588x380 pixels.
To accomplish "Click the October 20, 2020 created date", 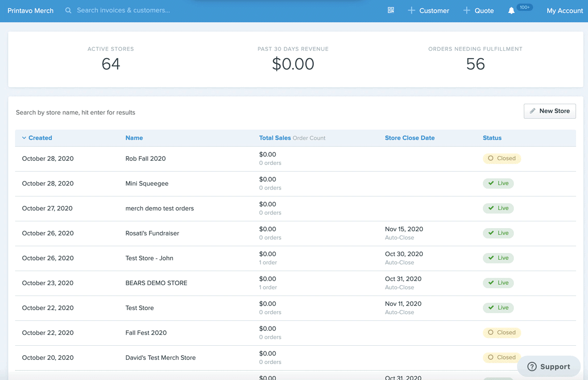I will pos(48,358).
